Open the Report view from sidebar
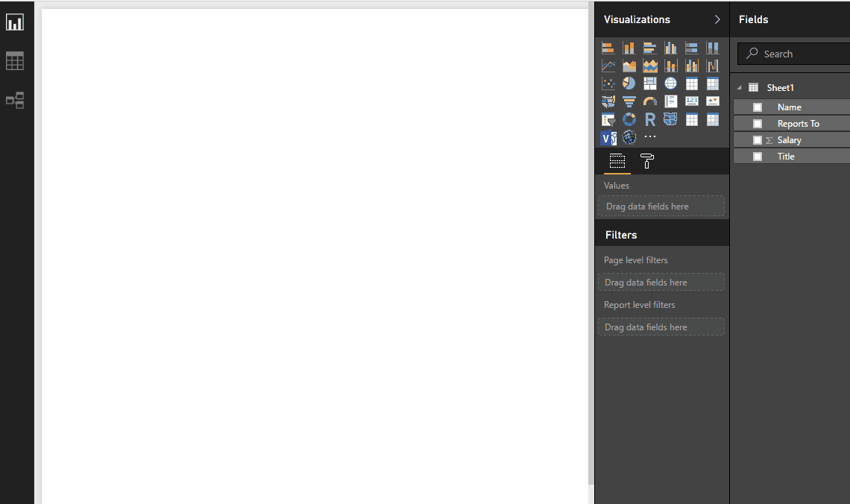 point(15,22)
